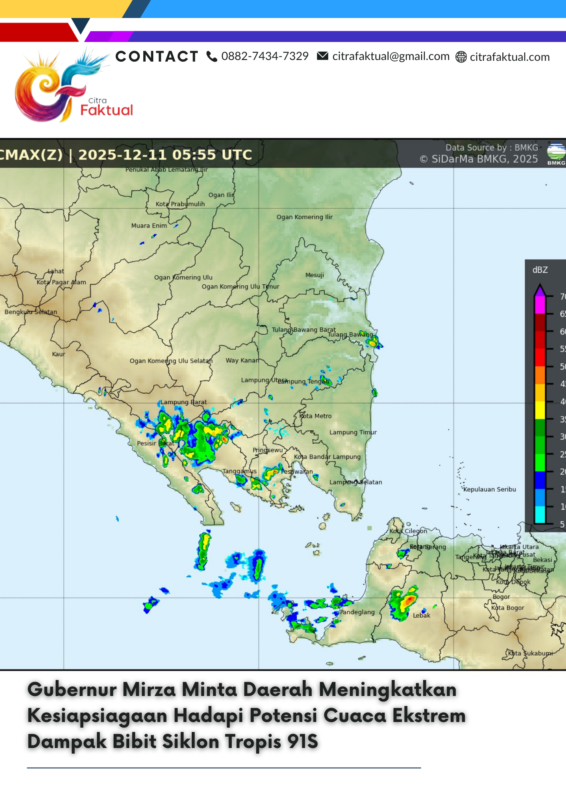This screenshot has width=566, height=800.
Task: Click the 'Kota Cilegon' map label
Action: point(408,531)
